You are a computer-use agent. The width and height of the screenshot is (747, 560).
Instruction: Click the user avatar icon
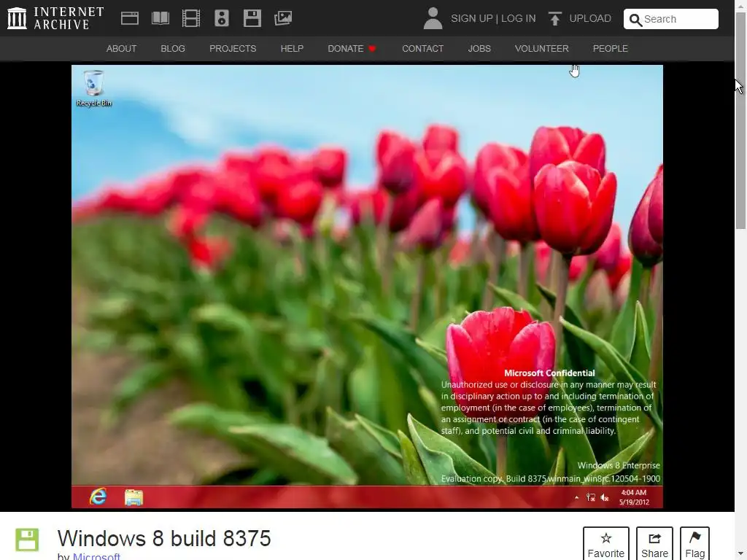click(x=433, y=18)
